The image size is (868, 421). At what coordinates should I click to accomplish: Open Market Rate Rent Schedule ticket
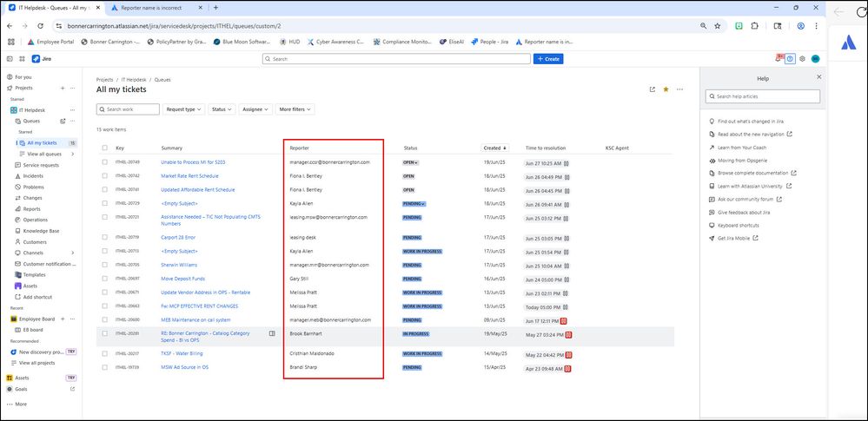point(189,176)
